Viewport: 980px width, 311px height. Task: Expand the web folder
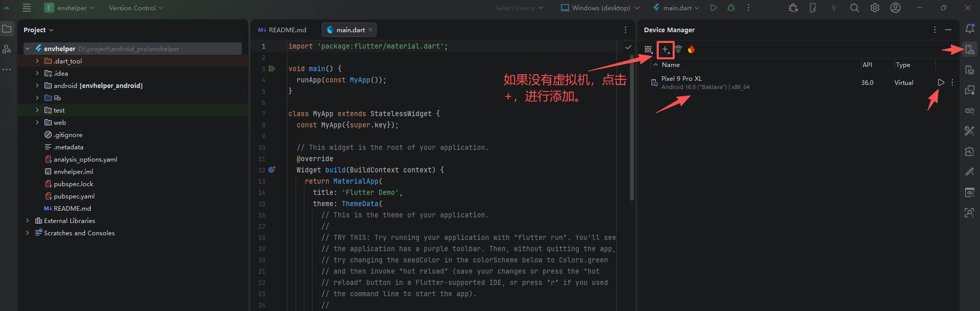37,122
